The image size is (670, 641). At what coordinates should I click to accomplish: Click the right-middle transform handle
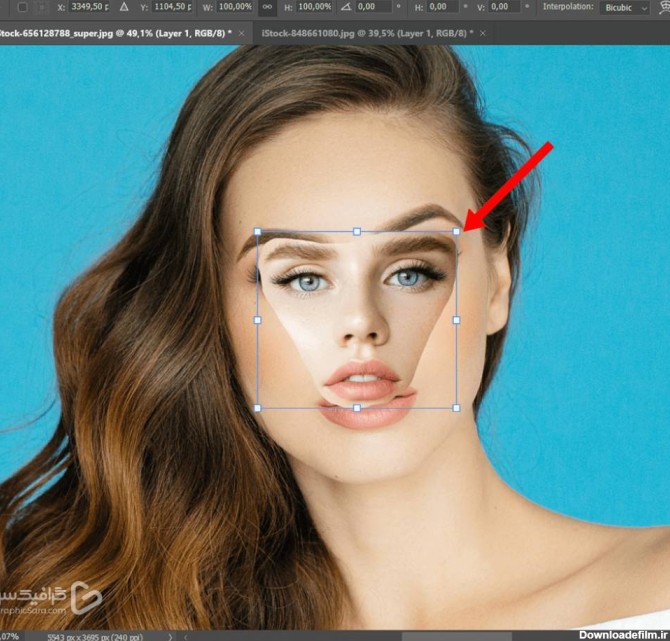tap(456, 320)
